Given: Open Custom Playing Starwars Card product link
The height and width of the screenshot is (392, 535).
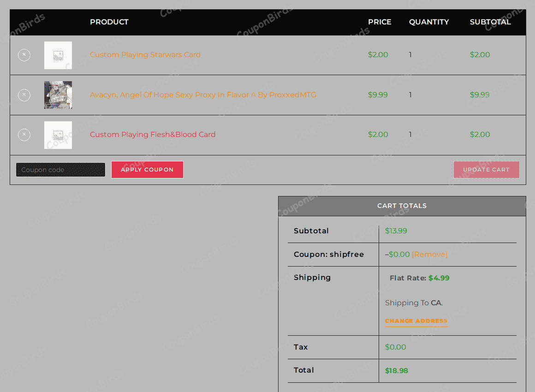Looking at the screenshot, I should [145, 55].
